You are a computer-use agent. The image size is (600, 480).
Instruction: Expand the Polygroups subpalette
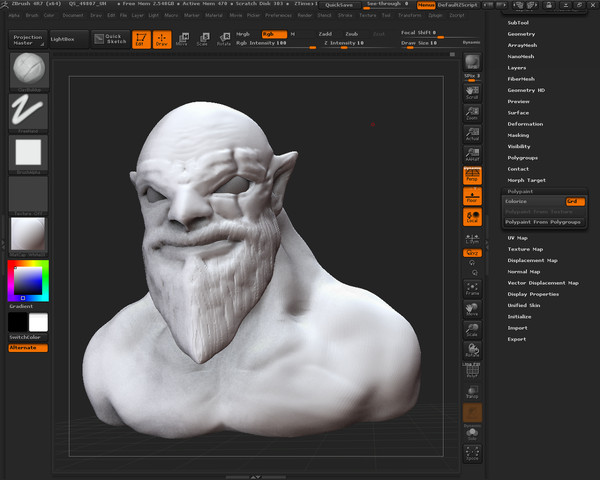(x=522, y=158)
